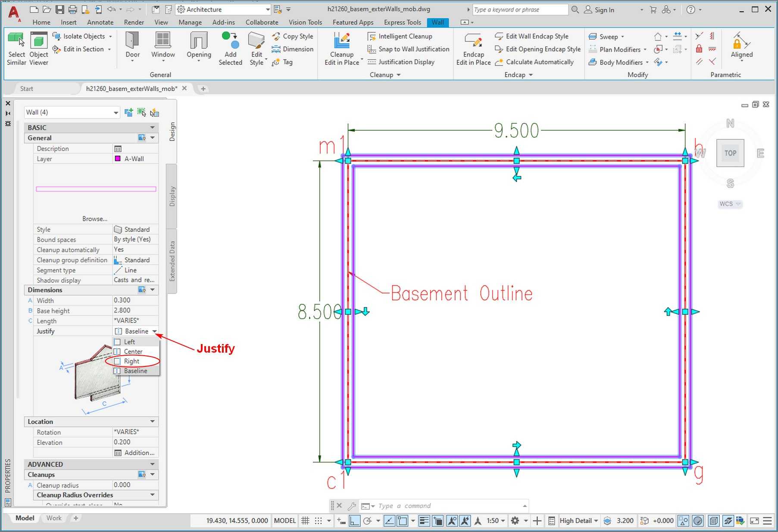Toggle snap mode dotted grid icon
This screenshot has width=778, height=532.
click(x=318, y=521)
